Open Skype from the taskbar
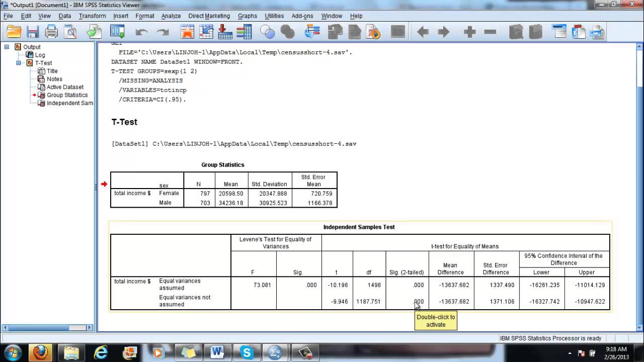The width and height of the screenshot is (644, 362). tap(247, 352)
